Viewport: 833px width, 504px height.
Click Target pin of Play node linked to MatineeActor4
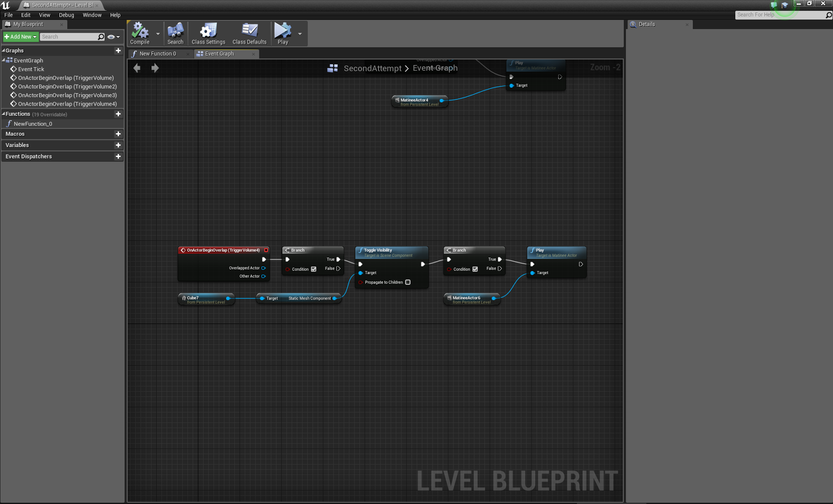coord(511,86)
